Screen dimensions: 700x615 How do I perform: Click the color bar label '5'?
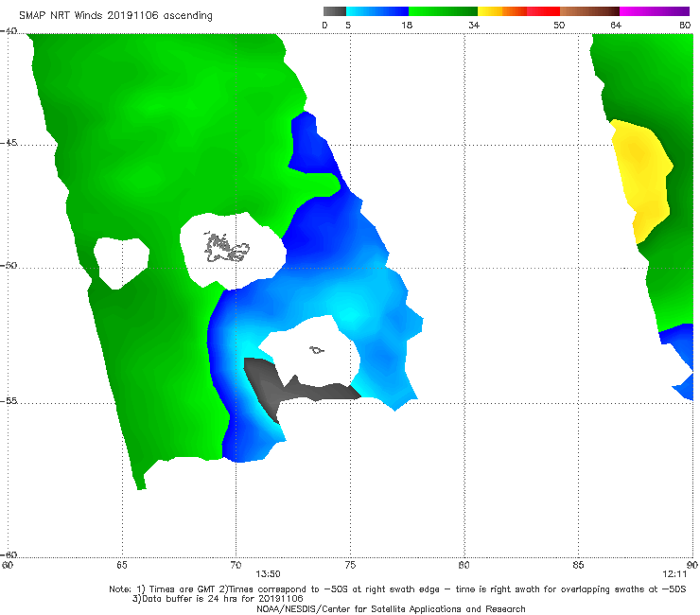348,25
